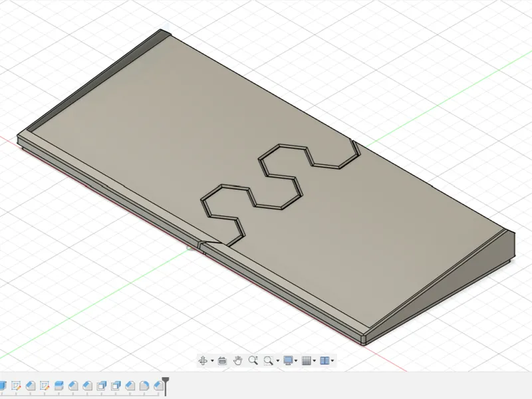This screenshot has height=399, width=532.
Task: Open Display Settings monitor icon
Action: (x=288, y=360)
